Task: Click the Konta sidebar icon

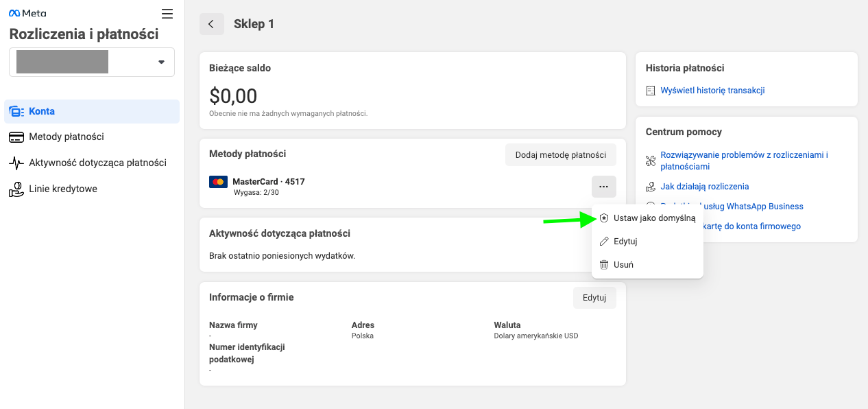Action: pyautogui.click(x=16, y=111)
